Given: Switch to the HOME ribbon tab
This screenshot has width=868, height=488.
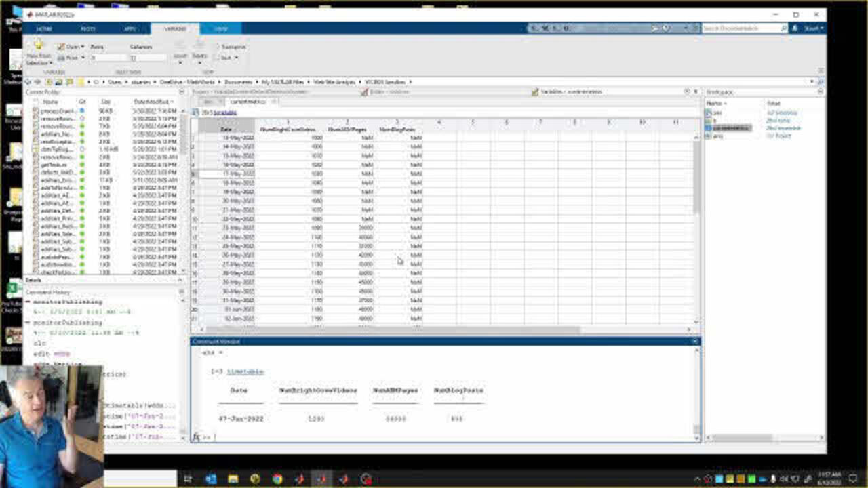Looking at the screenshot, I should [x=44, y=29].
